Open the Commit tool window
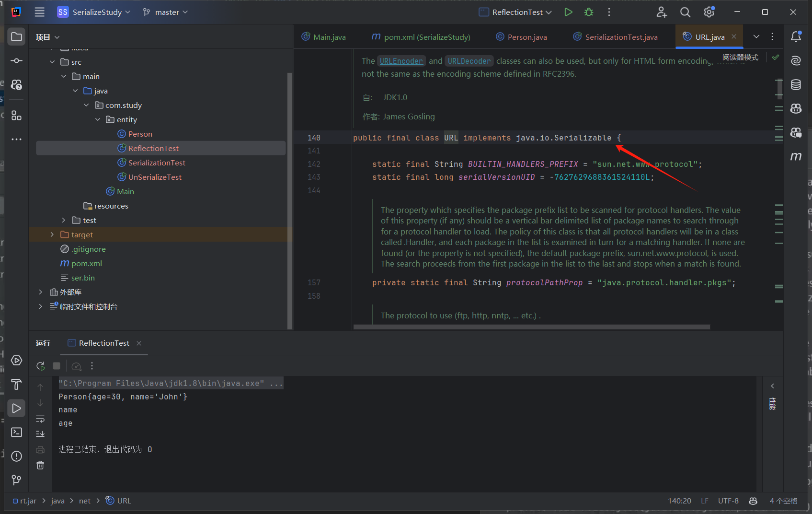Image resolution: width=812 pixels, height=514 pixels. point(16,61)
